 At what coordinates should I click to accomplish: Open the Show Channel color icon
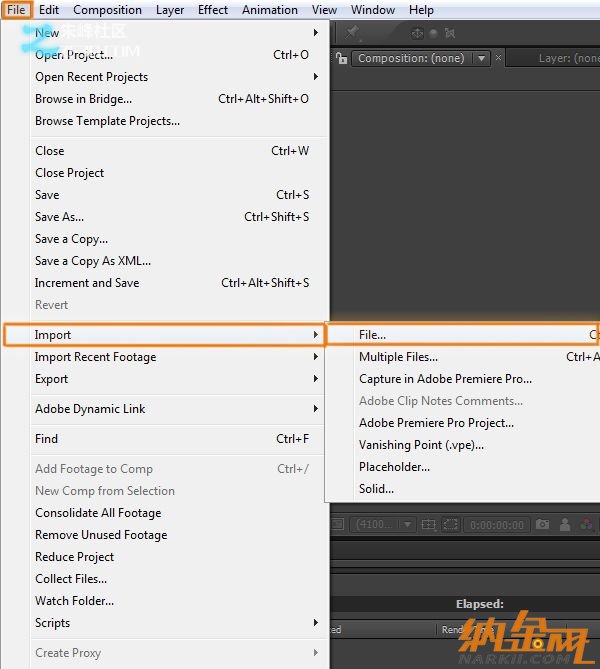tap(585, 524)
